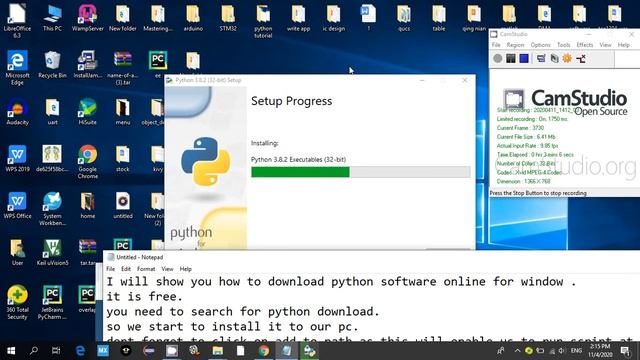Select the stock file on desktop
The height and width of the screenshot is (360, 640).
(x=122, y=158)
